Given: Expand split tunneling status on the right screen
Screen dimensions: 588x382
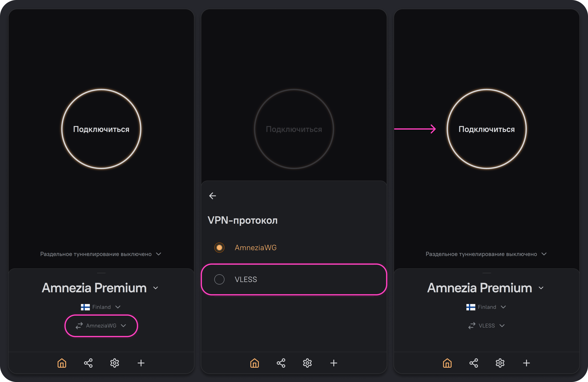Looking at the screenshot, I should coord(486,254).
